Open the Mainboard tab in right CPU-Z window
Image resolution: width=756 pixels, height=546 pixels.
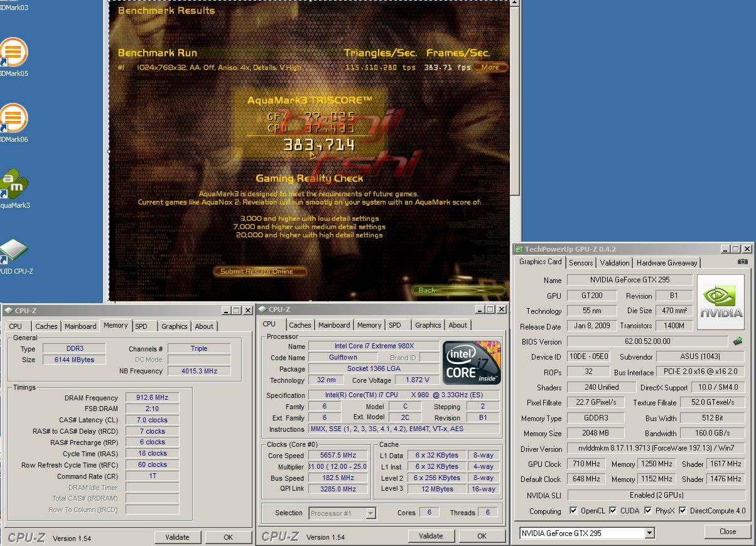point(334,325)
